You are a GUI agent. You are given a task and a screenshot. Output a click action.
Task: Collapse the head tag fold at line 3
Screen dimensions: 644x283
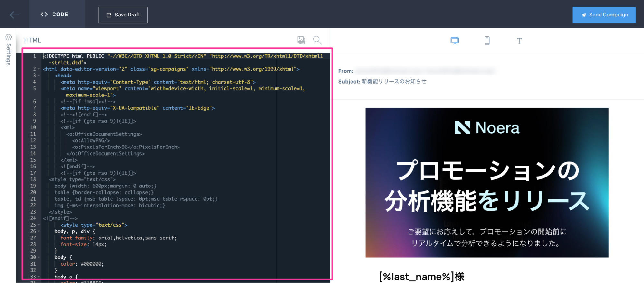coord(39,76)
